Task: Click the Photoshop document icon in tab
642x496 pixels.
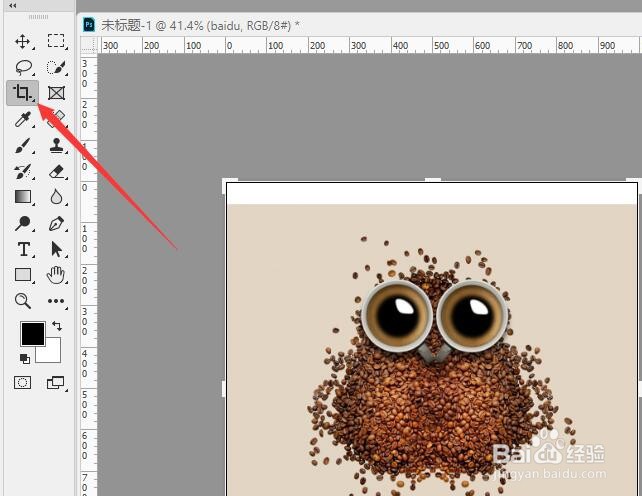Action: pyautogui.click(x=89, y=25)
